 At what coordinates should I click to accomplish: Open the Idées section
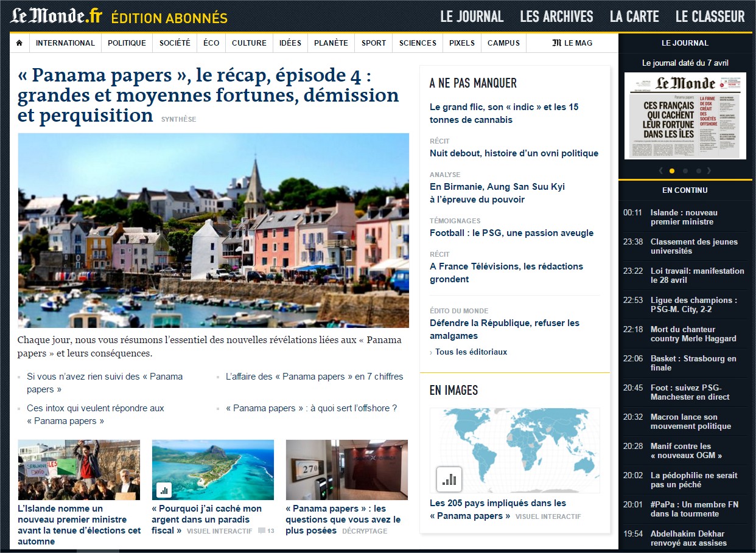[290, 43]
